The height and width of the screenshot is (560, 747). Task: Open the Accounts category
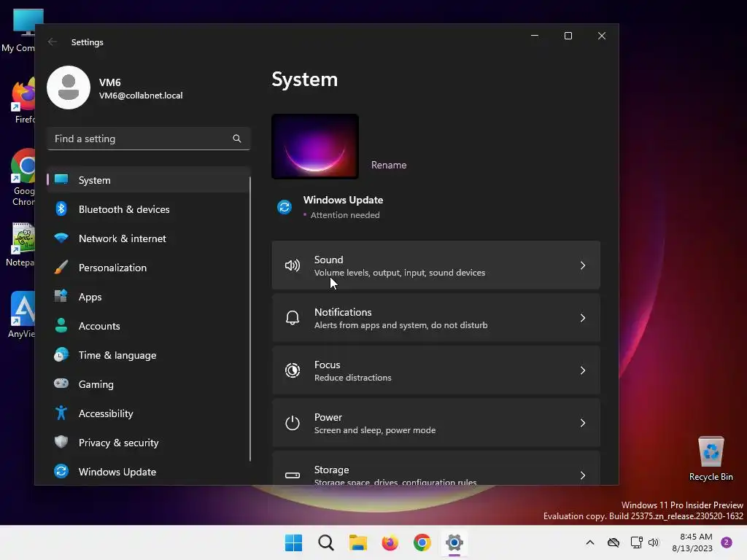coord(148,326)
